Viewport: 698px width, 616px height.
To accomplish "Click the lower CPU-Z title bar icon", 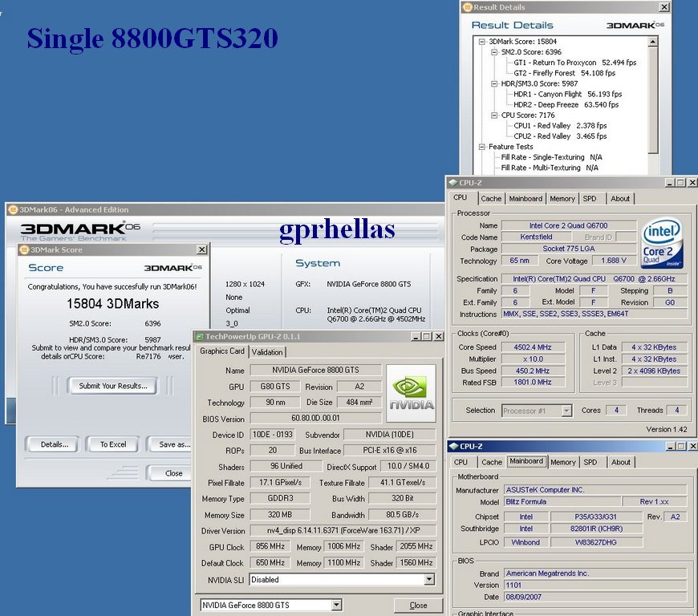I will [453, 446].
